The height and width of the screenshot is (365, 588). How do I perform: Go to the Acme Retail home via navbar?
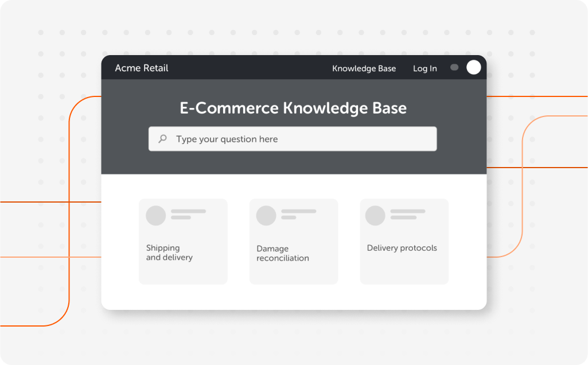[x=141, y=68]
